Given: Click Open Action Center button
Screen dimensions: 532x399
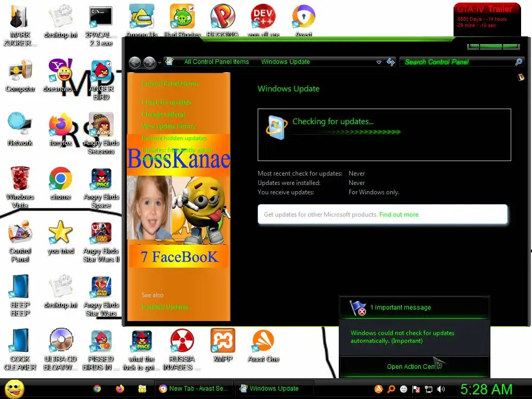Looking at the screenshot, I should click(x=415, y=366).
